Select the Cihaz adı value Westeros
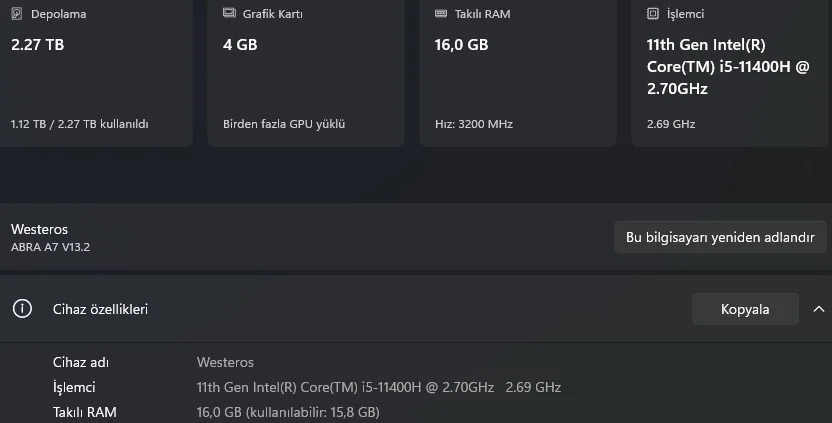The width and height of the screenshot is (832, 423). [225, 362]
